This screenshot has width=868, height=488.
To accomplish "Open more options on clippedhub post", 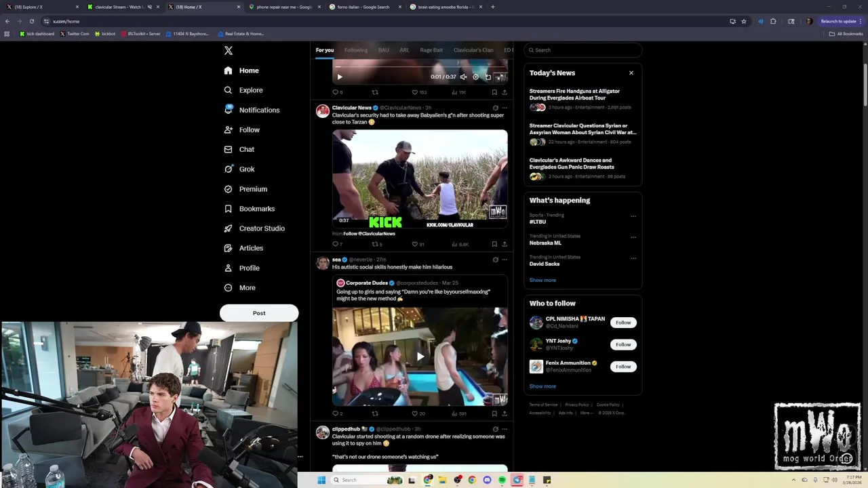I will (505, 429).
